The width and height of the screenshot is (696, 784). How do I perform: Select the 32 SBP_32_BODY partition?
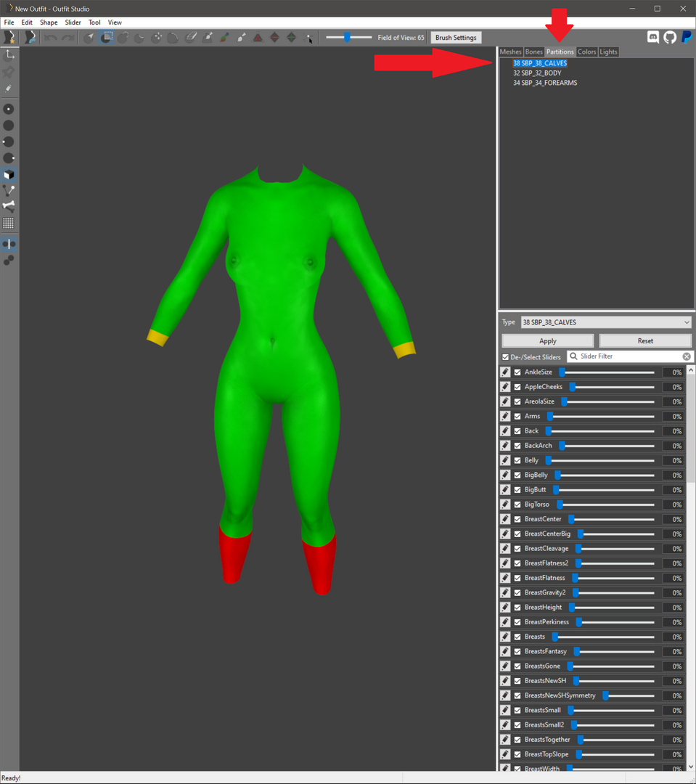[537, 73]
